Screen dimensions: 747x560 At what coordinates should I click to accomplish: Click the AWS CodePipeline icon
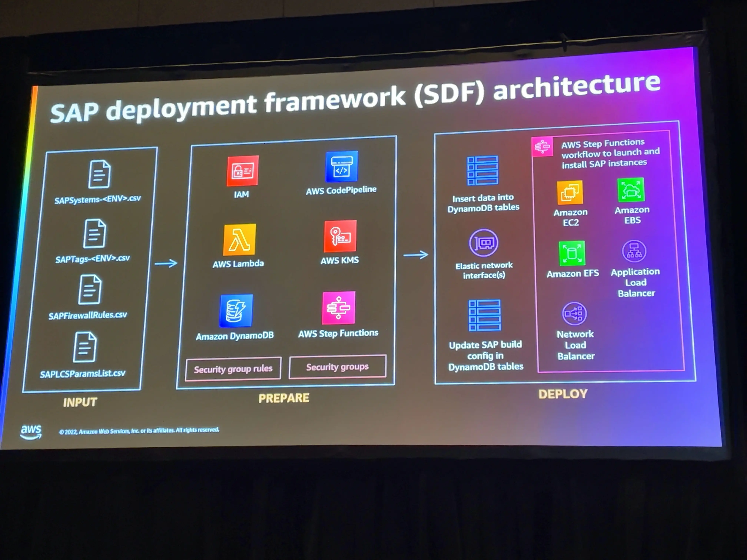[x=341, y=166]
